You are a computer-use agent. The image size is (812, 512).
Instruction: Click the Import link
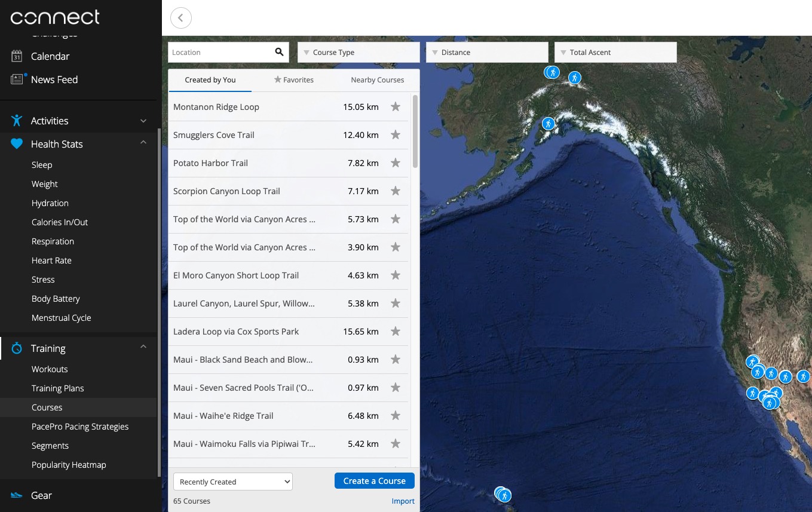[x=403, y=501]
